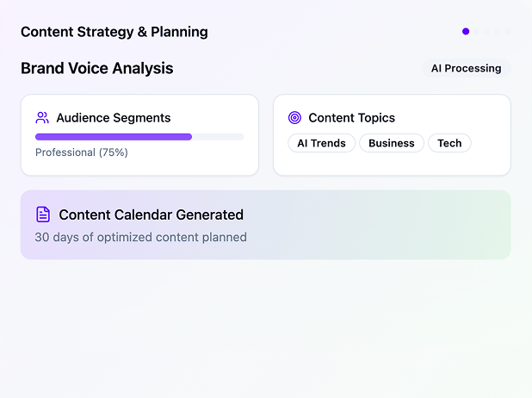Click the Audience Segments card title
The height and width of the screenshot is (398, 532).
pyautogui.click(x=114, y=118)
